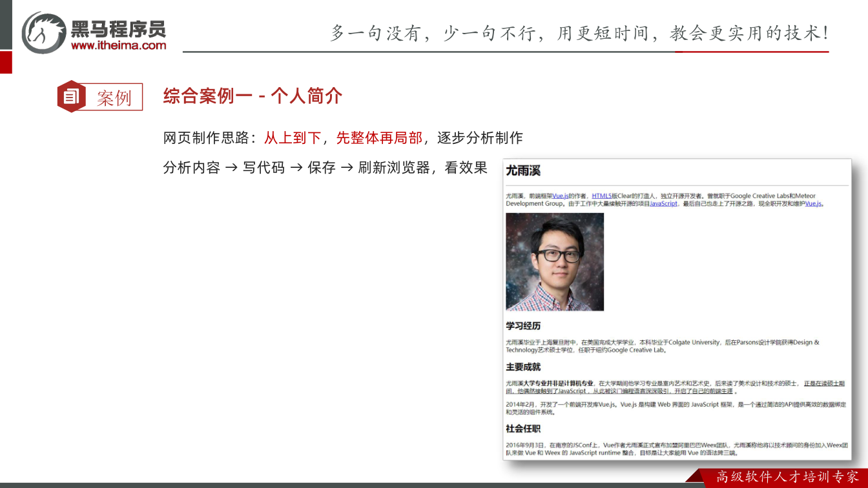Follow the JavaScript hyperlink in the bio
The height and width of the screenshot is (488, 868).
coord(664,203)
